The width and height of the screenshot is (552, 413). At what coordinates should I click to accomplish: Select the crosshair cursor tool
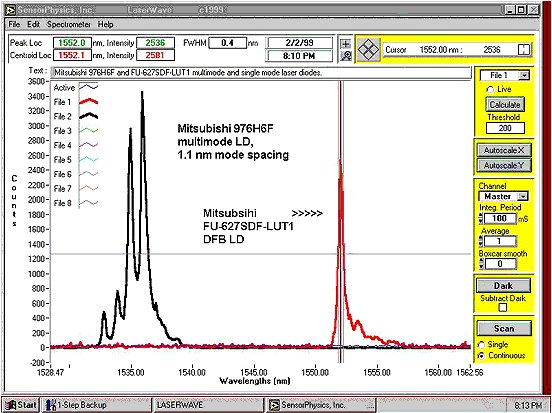point(346,44)
